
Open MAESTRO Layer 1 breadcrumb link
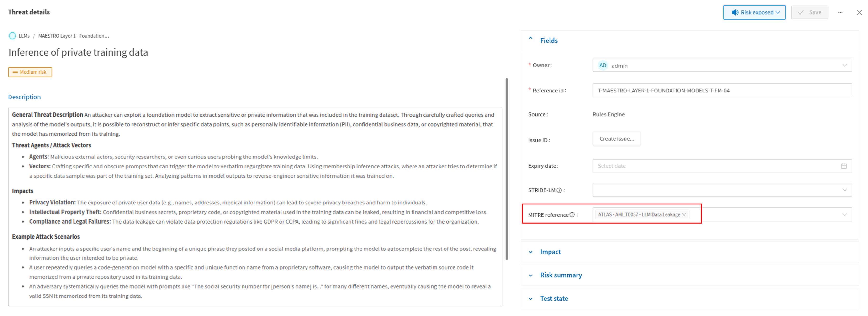click(74, 36)
